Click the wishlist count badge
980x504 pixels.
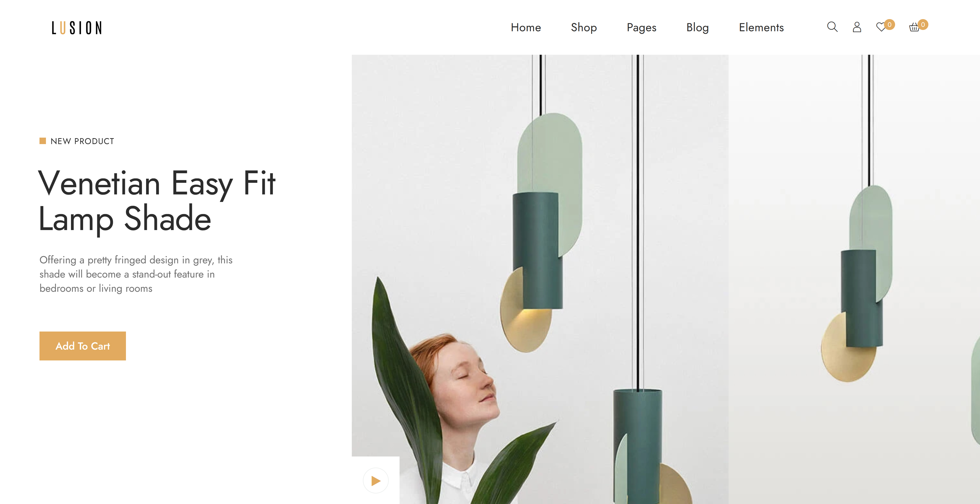click(889, 24)
